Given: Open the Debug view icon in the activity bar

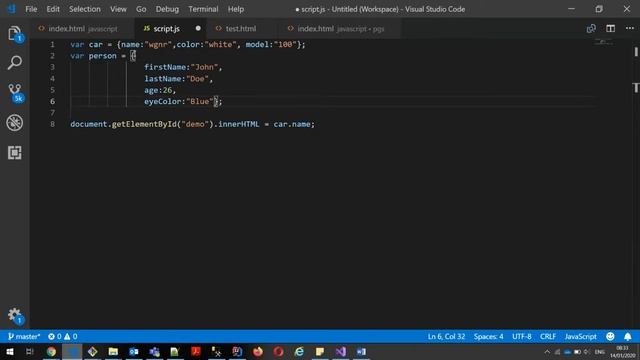Looking at the screenshot, I should pyautogui.click(x=15, y=122).
